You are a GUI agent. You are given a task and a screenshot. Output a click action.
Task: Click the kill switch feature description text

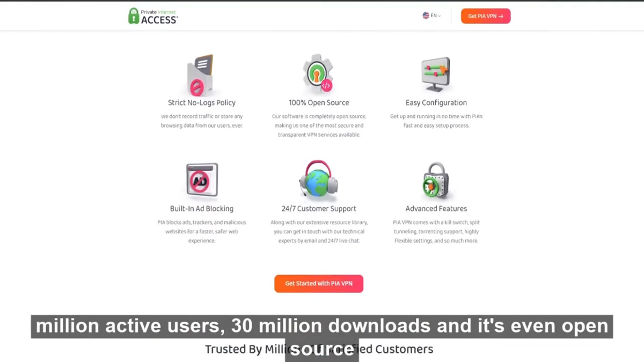click(x=436, y=232)
